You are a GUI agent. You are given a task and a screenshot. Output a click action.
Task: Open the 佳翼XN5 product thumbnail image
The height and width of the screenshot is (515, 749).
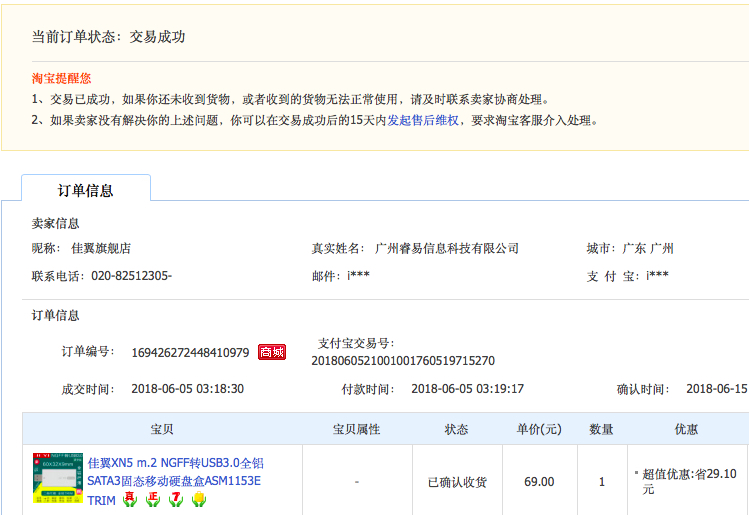pos(58,478)
